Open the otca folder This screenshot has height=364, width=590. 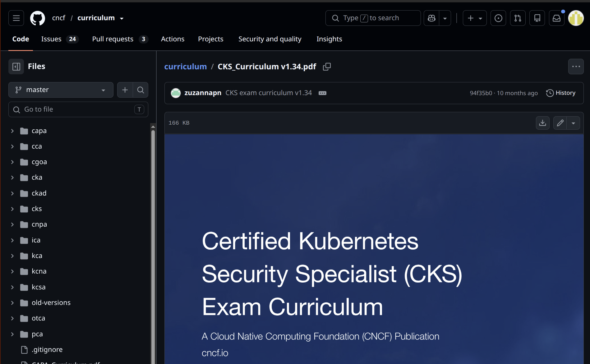click(38, 318)
